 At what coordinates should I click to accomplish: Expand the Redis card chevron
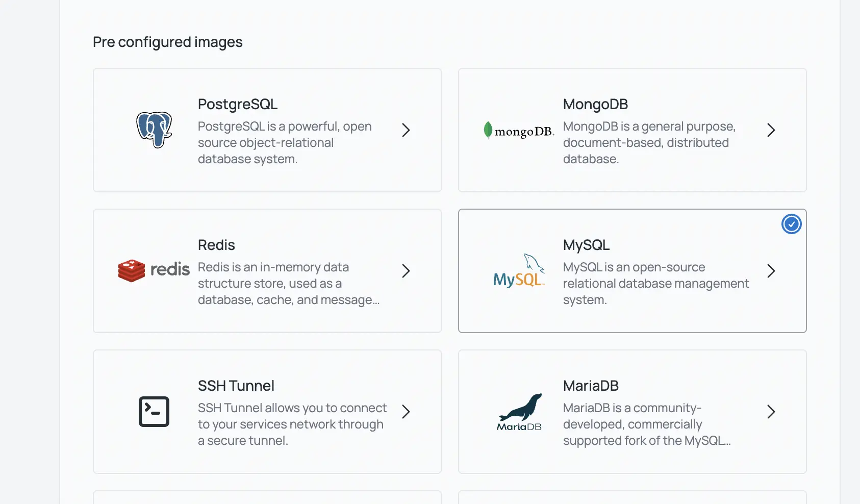pyautogui.click(x=406, y=271)
